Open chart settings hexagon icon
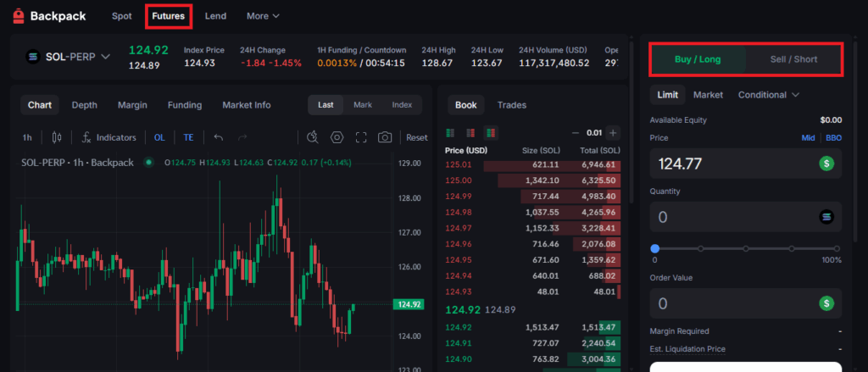 (x=337, y=137)
